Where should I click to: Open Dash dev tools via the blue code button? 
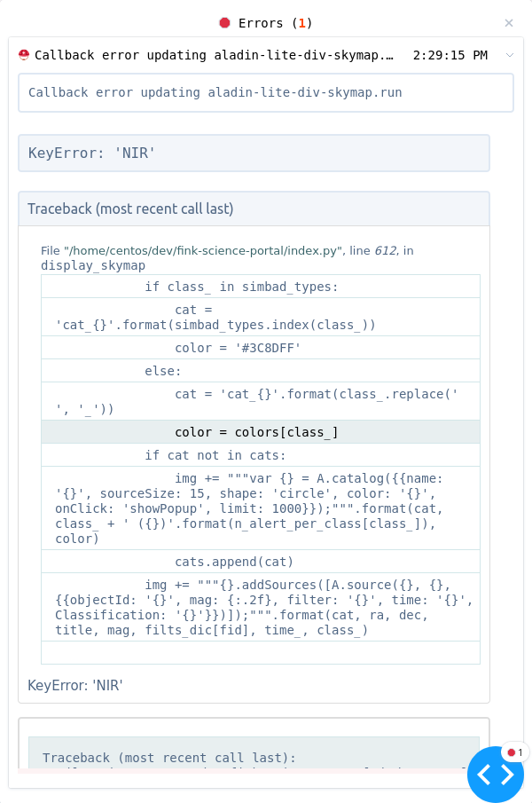coord(496,775)
